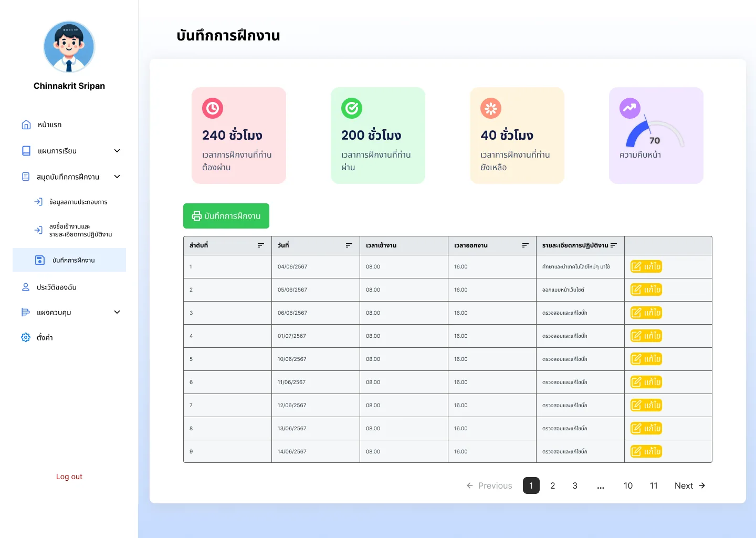Click the checkmark icon on the 200 ชั่วโมง card
The width and height of the screenshot is (756, 538).
tap(352, 108)
